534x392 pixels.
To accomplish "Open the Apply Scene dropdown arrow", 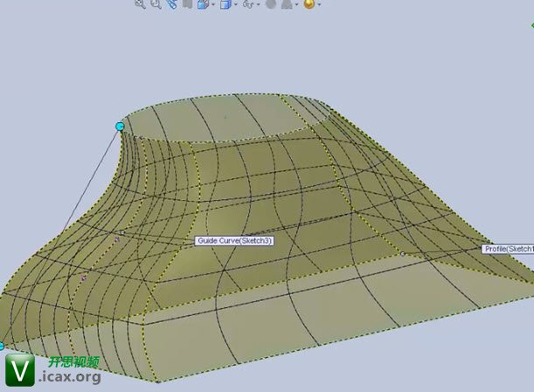I will click(x=296, y=4).
